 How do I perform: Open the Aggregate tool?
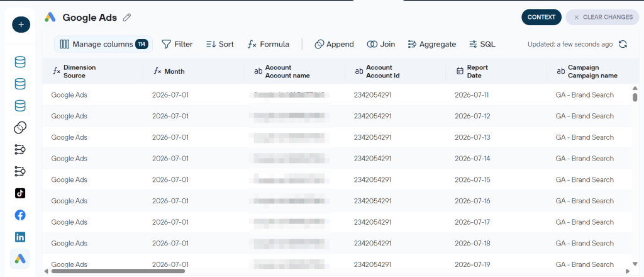click(x=431, y=45)
